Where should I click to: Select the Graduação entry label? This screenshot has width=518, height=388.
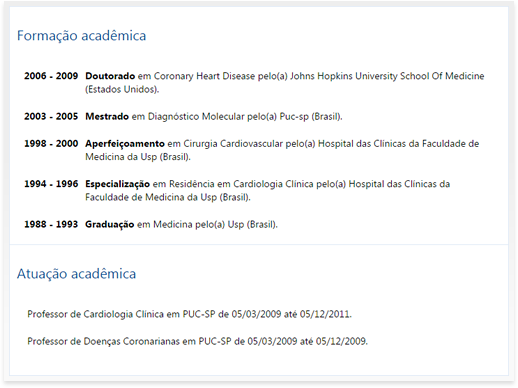[110, 224]
